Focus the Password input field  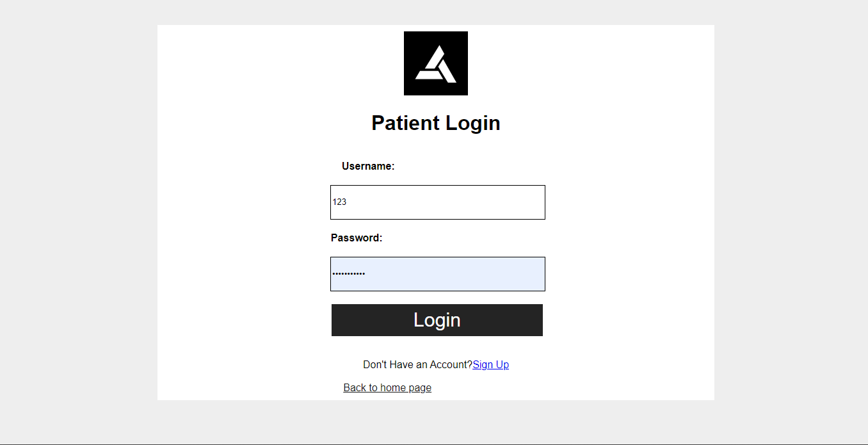pos(438,274)
